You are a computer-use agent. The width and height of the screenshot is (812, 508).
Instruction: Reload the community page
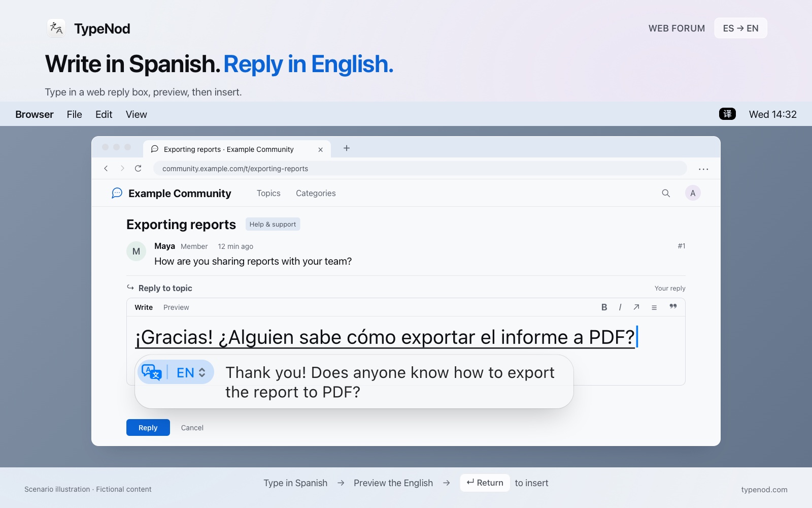click(138, 168)
